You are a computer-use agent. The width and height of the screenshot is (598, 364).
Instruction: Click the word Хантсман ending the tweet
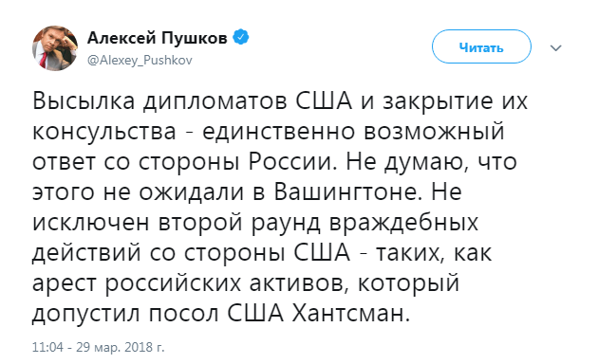tap(351, 314)
